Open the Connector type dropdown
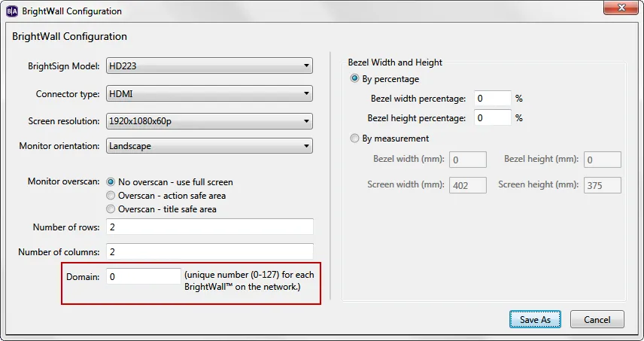This screenshot has width=644, height=341. pos(209,93)
